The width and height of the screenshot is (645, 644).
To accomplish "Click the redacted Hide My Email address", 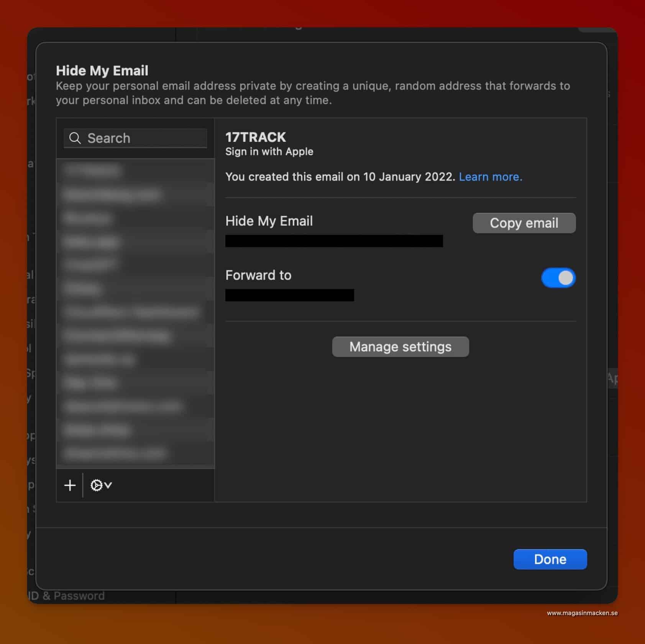I will pos(334,241).
